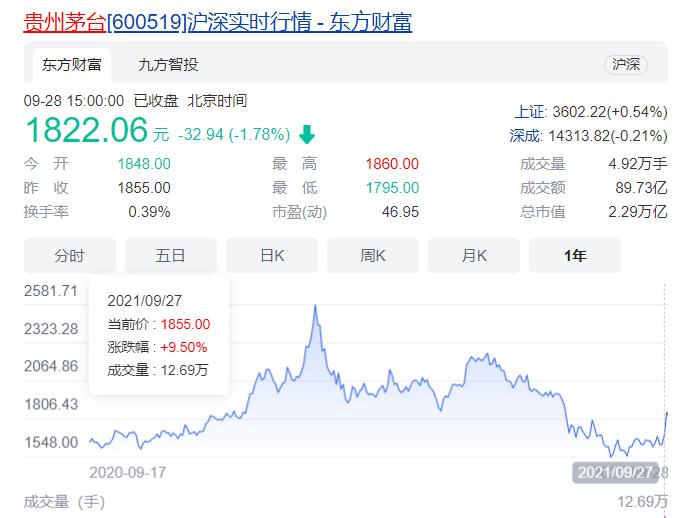Click the 成交量 (手) volume chart label
683x518 pixels.
pyautogui.click(x=64, y=502)
